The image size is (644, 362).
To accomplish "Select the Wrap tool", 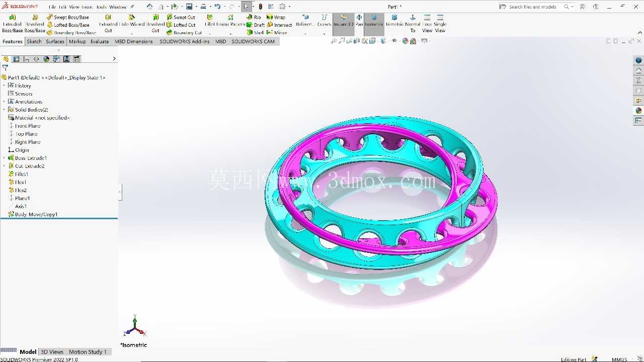I will point(276,17).
